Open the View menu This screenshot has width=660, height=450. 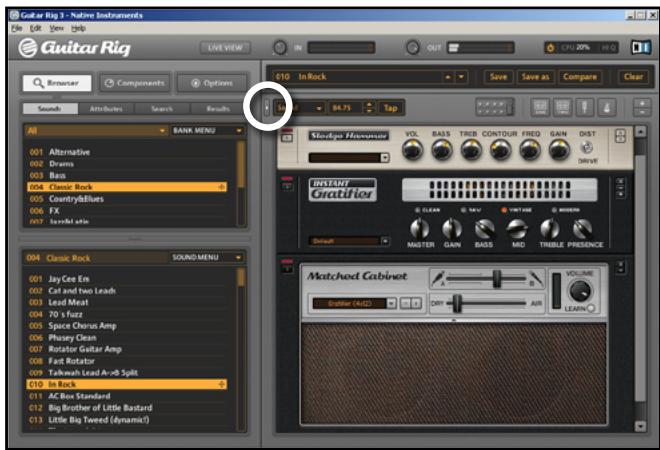pyautogui.click(x=56, y=28)
